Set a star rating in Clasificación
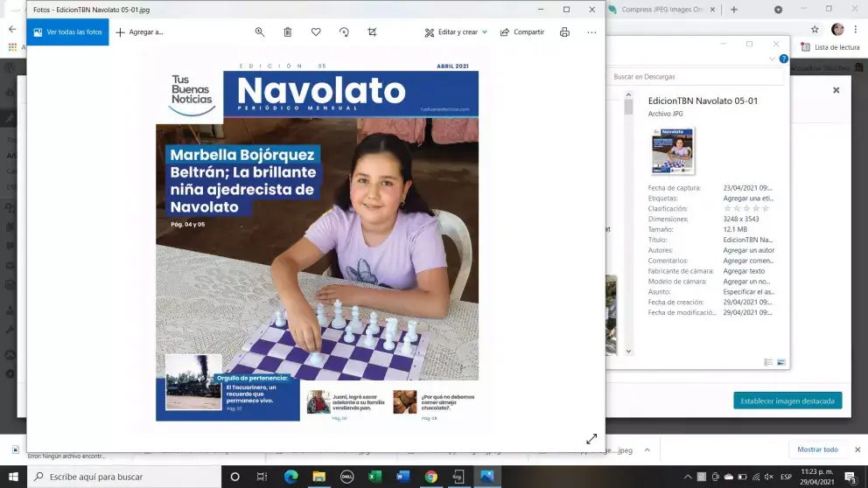The width and height of the screenshot is (868, 488). pos(746,209)
